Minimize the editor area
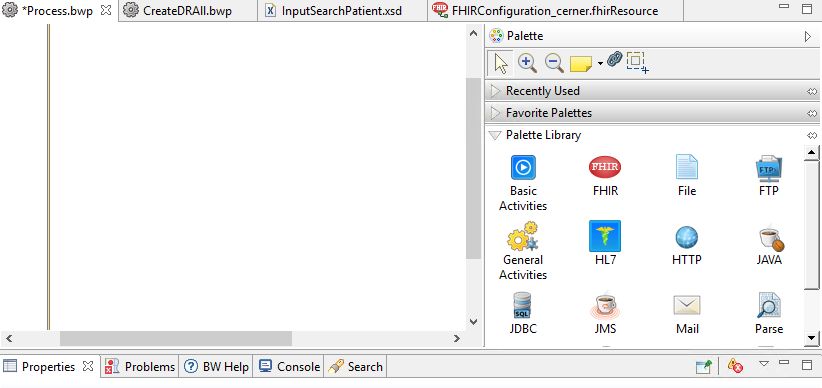 tap(784, 6)
